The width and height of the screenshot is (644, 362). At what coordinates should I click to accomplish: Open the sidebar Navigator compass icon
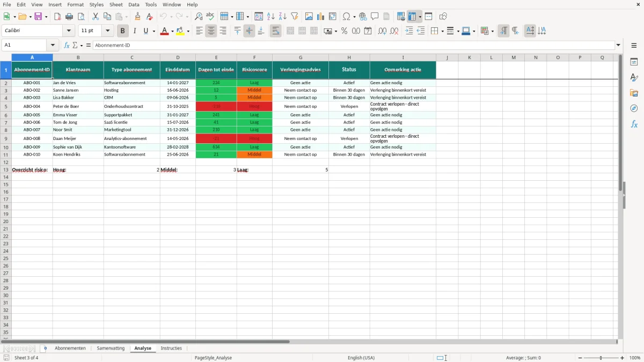[634, 108]
